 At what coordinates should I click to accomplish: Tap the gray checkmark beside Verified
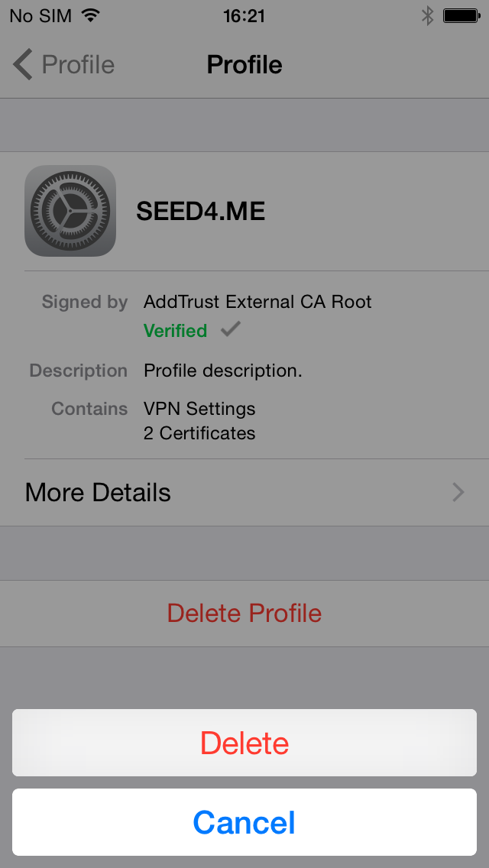(230, 330)
